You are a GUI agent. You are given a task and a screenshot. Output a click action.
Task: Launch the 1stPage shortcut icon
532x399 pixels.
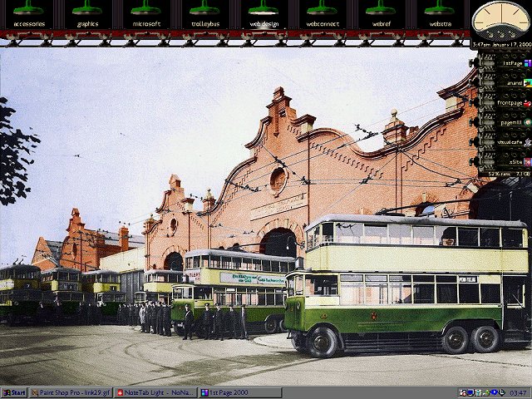tap(528, 63)
